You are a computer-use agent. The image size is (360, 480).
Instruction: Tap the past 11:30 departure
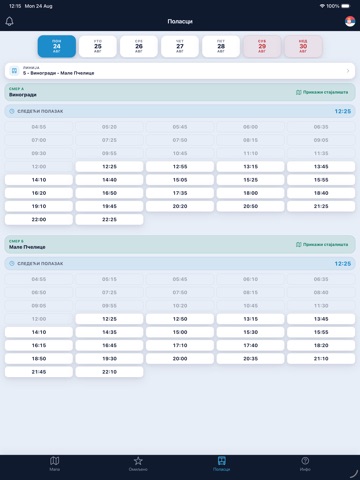click(321, 306)
